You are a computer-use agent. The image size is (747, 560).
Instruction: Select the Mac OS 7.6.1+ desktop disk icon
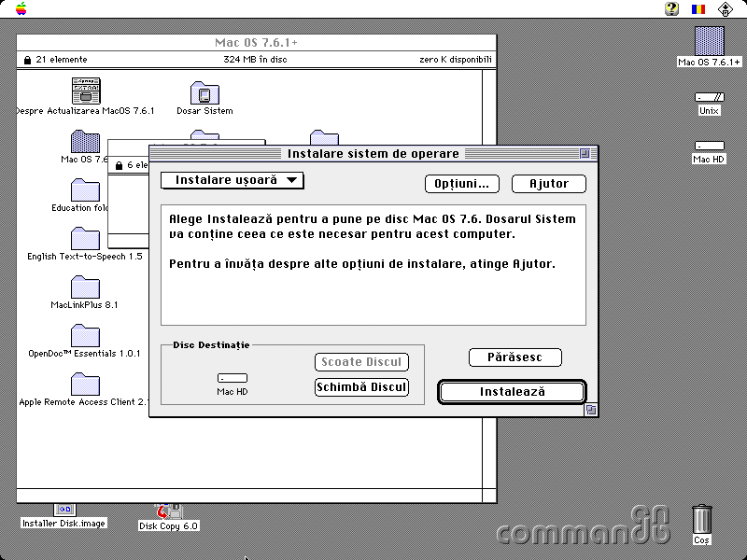click(x=710, y=41)
